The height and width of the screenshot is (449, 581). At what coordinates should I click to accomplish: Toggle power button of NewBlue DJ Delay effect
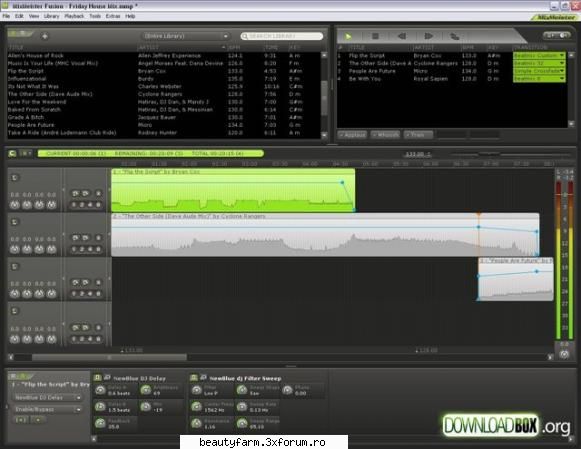[x=97, y=378]
